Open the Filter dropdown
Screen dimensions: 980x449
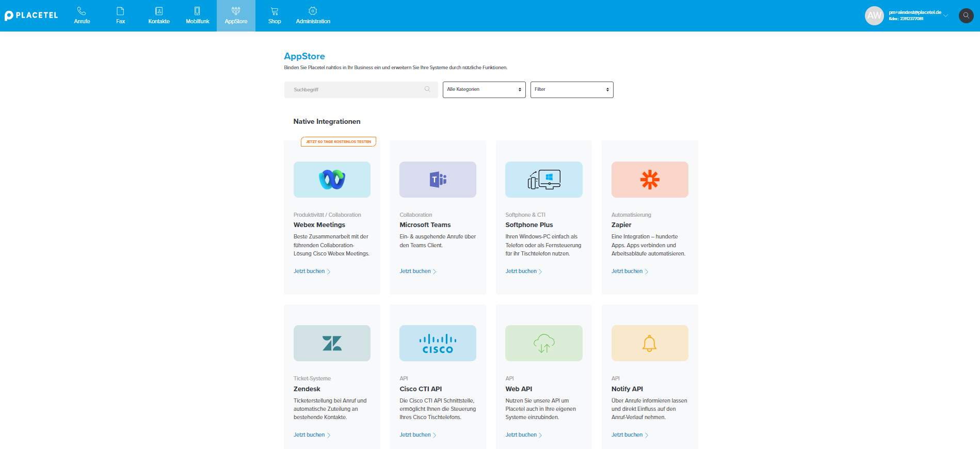tap(572, 90)
